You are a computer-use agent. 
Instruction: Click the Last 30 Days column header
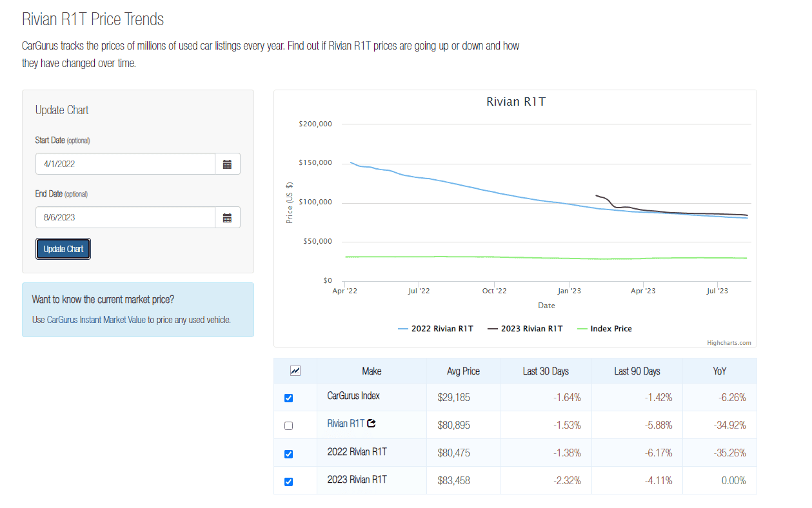point(546,371)
